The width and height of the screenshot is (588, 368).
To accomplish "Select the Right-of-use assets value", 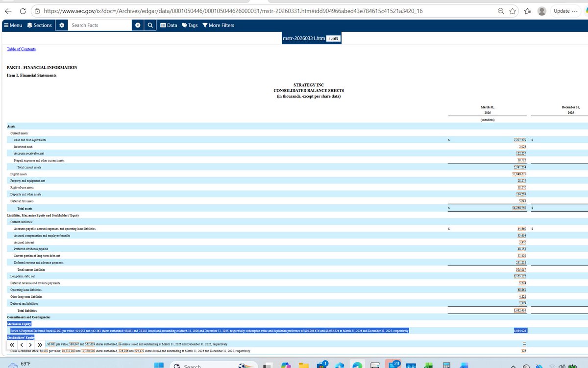I will (521, 187).
